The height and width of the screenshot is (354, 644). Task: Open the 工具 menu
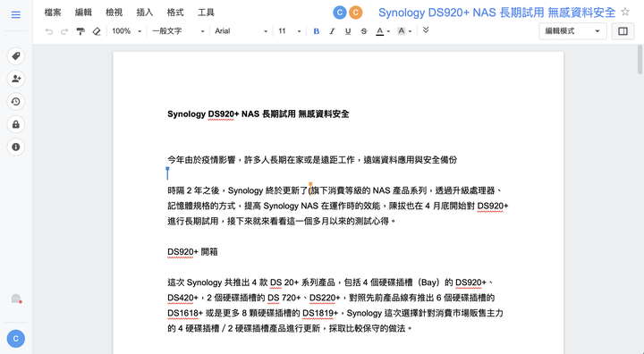(207, 13)
